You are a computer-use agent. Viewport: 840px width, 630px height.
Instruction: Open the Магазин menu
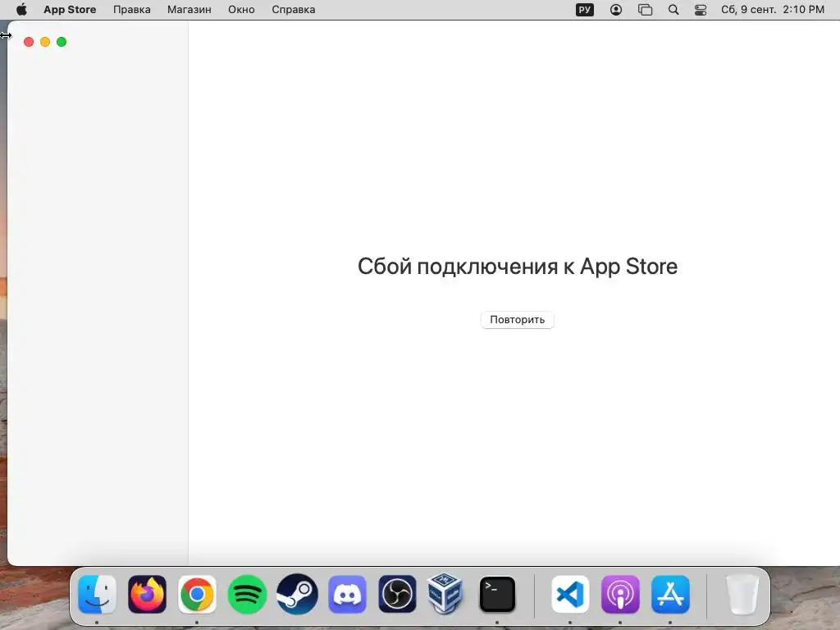click(x=189, y=10)
